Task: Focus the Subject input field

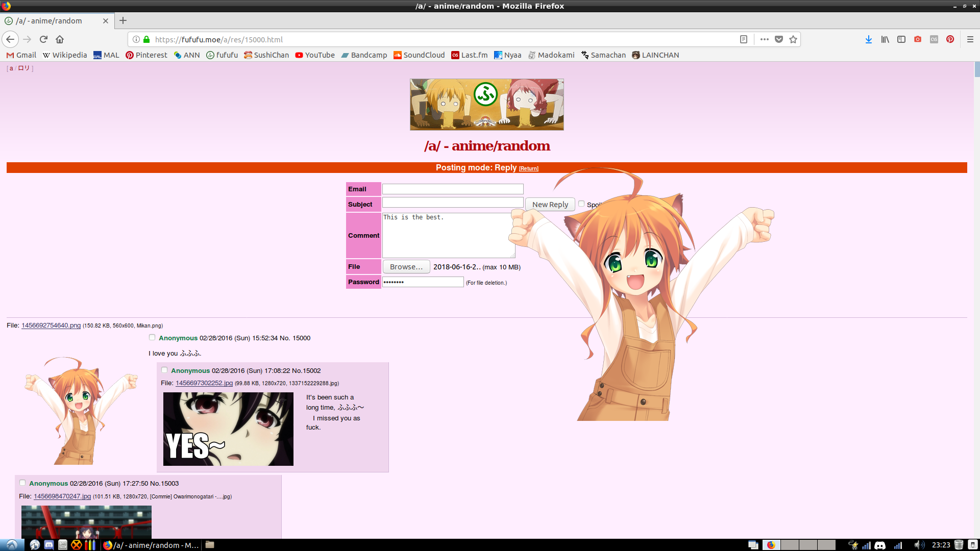Action: (453, 203)
